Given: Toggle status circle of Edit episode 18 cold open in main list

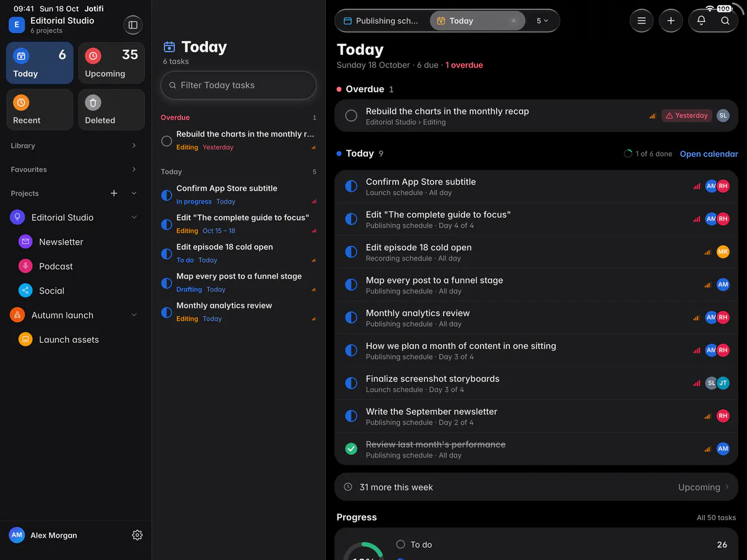Looking at the screenshot, I should tap(351, 252).
